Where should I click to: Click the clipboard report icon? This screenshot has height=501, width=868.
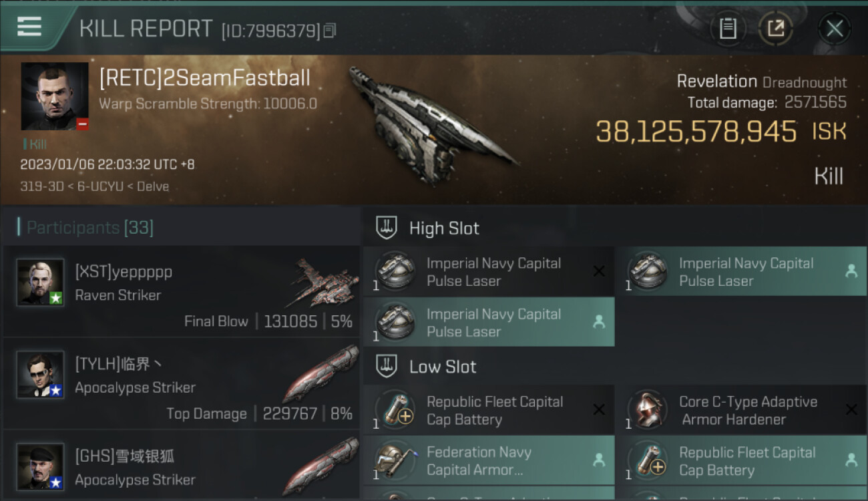pos(728,28)
